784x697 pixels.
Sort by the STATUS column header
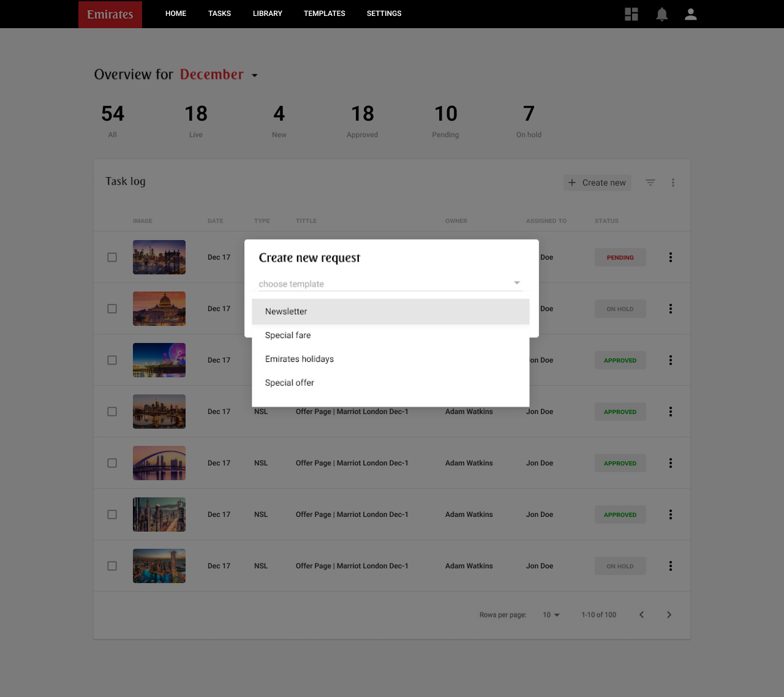click(x=606, y=221)
